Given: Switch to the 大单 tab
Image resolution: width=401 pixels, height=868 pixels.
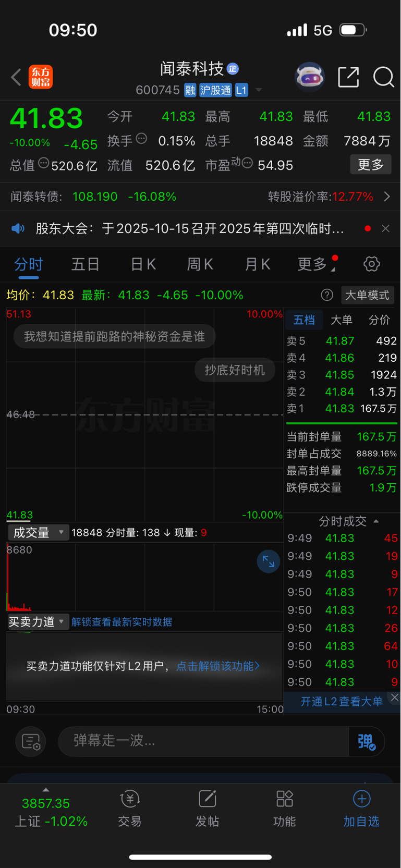Looking at the screenshot, I should click(342, 320).
